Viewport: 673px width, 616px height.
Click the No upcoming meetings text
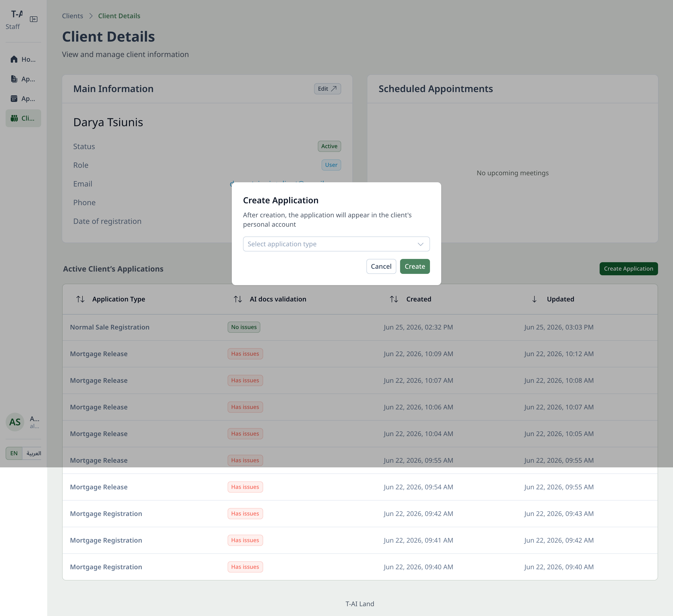[512, 173]
